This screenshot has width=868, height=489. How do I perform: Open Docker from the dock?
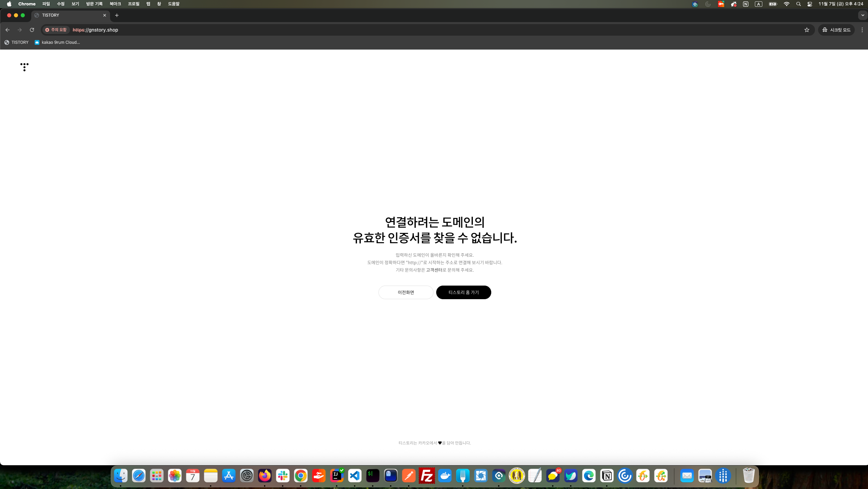coord(445,476)
